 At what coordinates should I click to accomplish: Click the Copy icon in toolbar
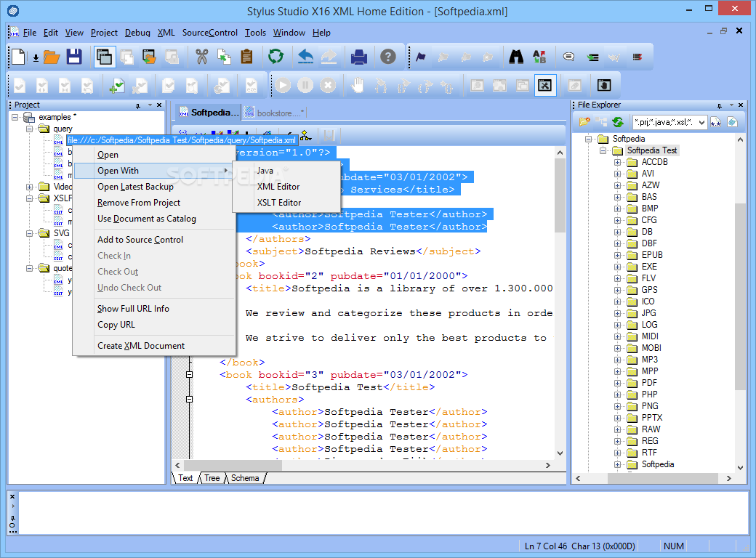pyautogui.click(x=224, y=57)
